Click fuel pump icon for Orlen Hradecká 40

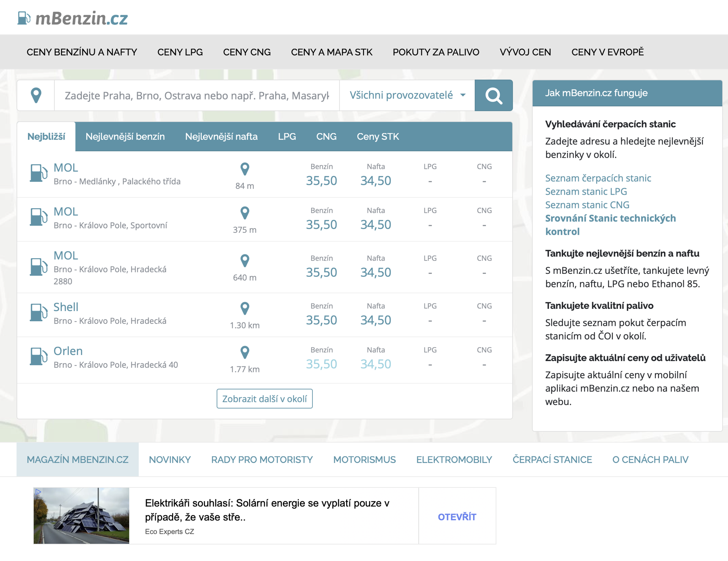point(38,357)
